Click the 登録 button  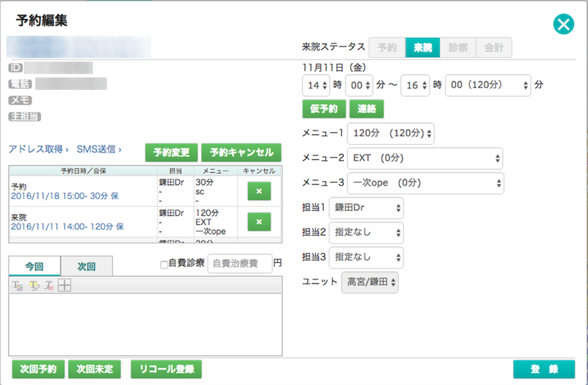point(543,369)
